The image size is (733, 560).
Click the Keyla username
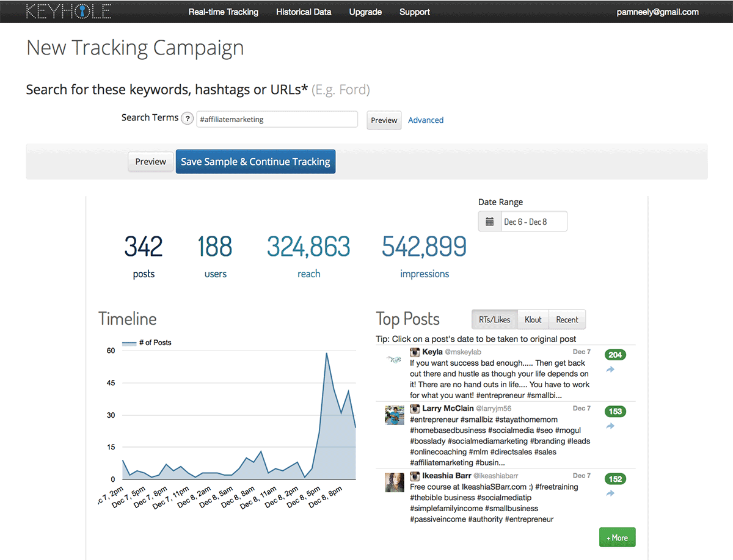[x=432, y=352]
